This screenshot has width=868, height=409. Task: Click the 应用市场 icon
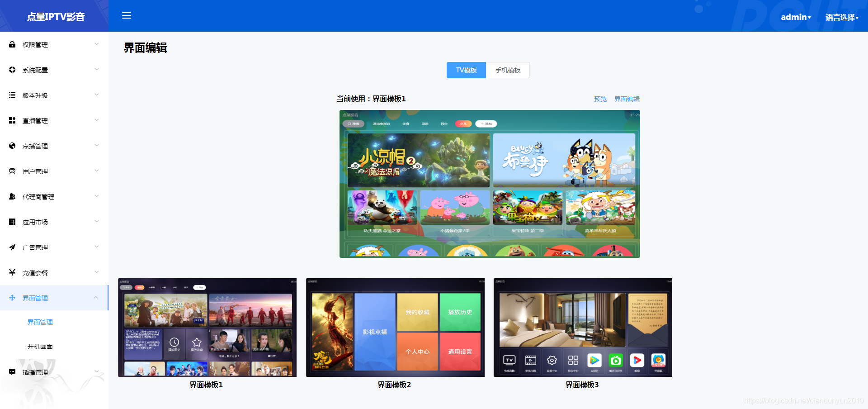click(12, 222)
